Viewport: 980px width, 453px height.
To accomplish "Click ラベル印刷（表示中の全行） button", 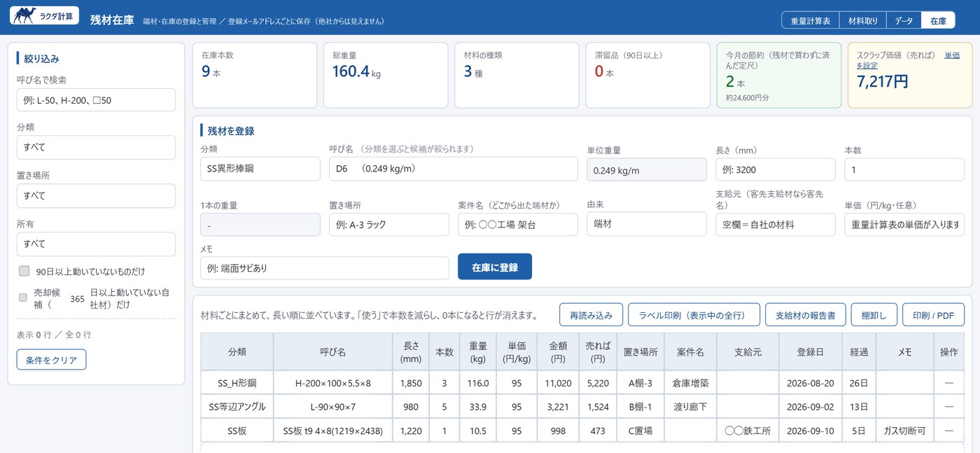I will coord(694,315).
